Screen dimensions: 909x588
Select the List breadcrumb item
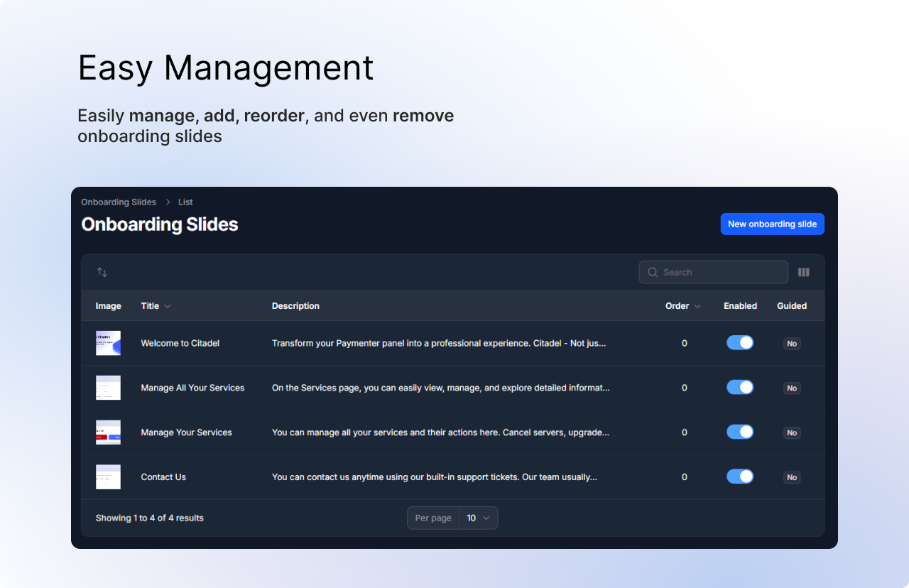tap(185, 202)
